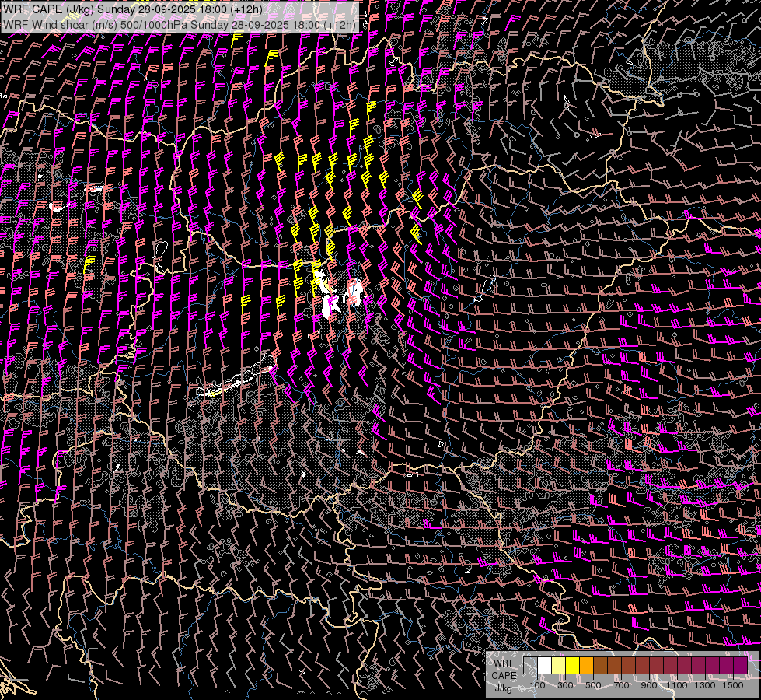Click the 500 legend value label
761x700 pixels.
593,685
